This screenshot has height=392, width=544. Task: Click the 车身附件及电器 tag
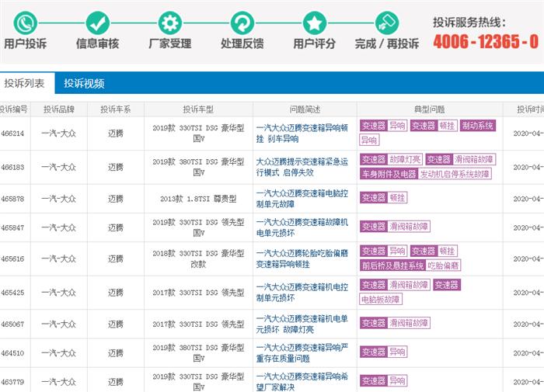[x=389, y=174]
